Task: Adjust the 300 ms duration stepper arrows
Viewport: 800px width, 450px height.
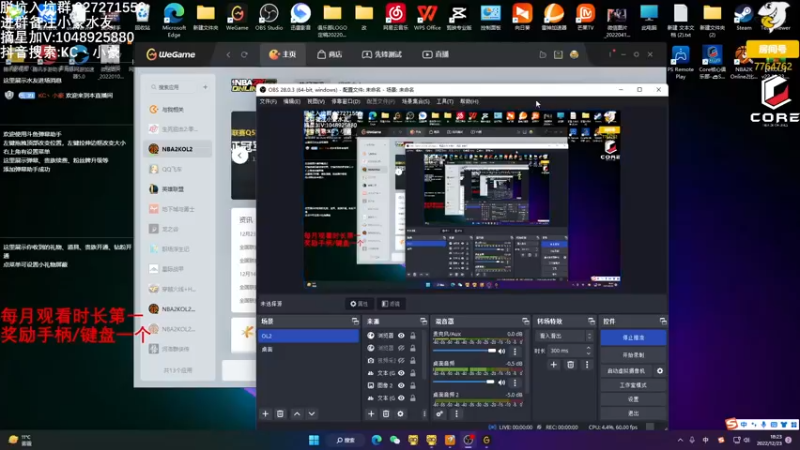Action: click(588, 351)
